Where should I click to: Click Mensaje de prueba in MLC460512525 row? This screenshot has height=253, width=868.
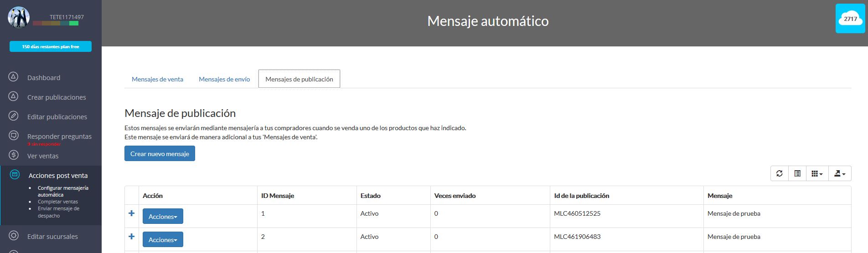click(734, 213)
